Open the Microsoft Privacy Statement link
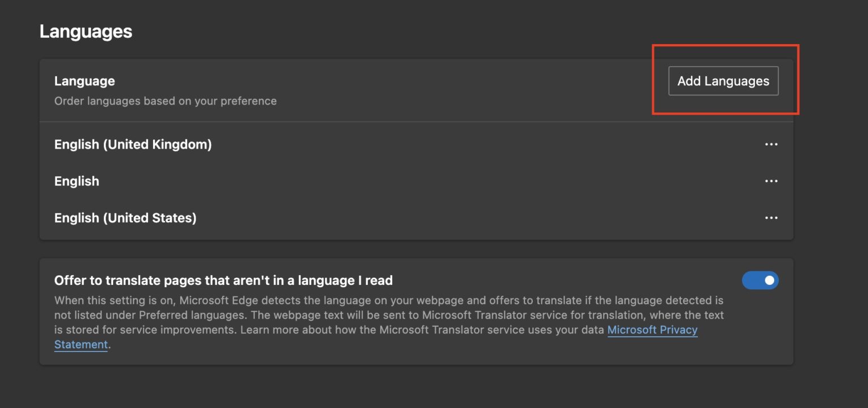 (652, 329)
